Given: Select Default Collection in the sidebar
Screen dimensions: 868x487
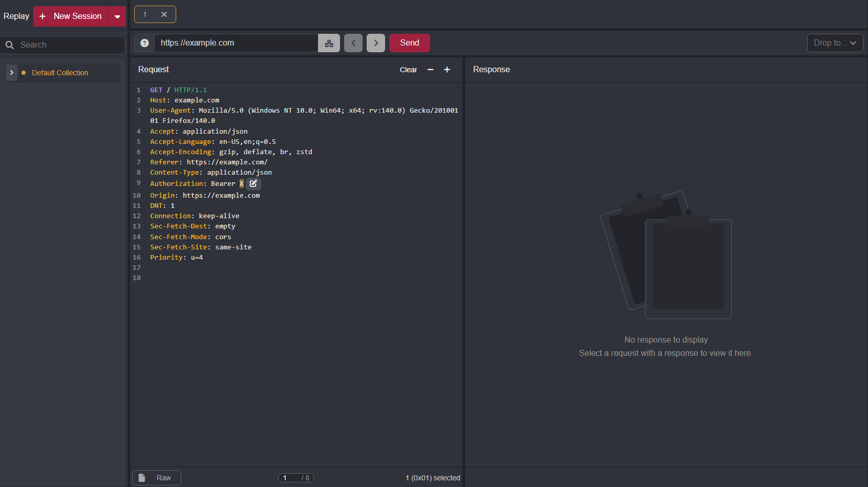Looking at the screenshot, I should click(60, 73).
